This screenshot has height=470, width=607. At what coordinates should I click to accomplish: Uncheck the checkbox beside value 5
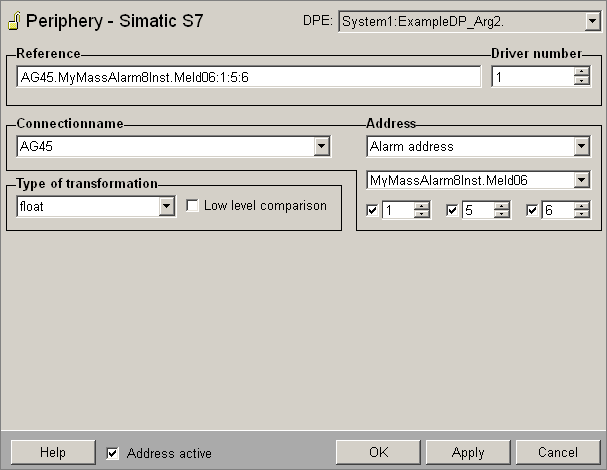coord(452,210)
